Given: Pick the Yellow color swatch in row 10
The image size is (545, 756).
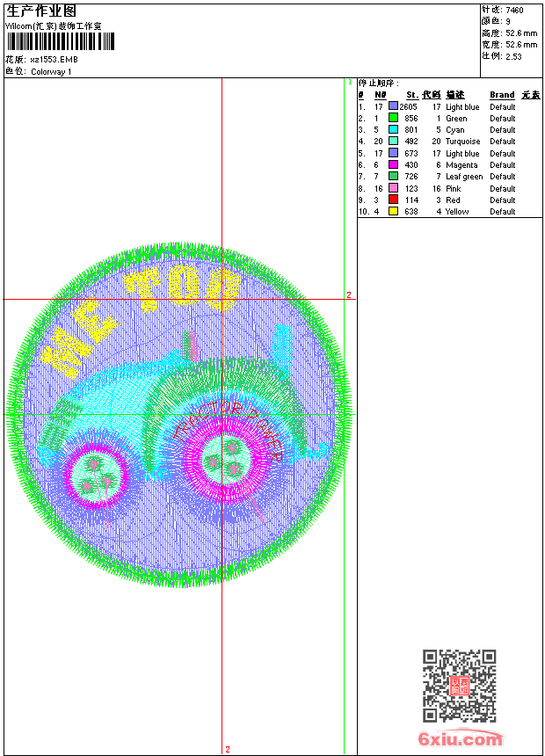Looking at the screenshot, I should pos(393,211).
